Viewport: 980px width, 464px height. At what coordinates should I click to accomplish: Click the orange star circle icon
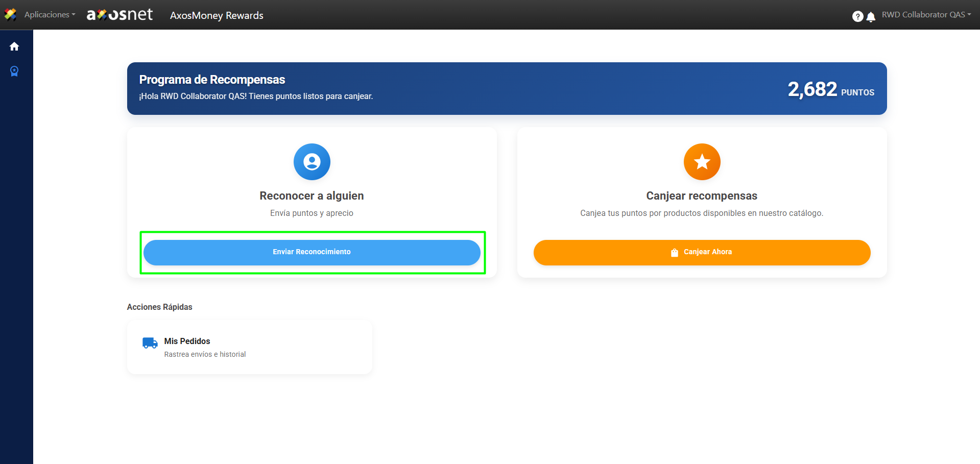tap(702, 162)
